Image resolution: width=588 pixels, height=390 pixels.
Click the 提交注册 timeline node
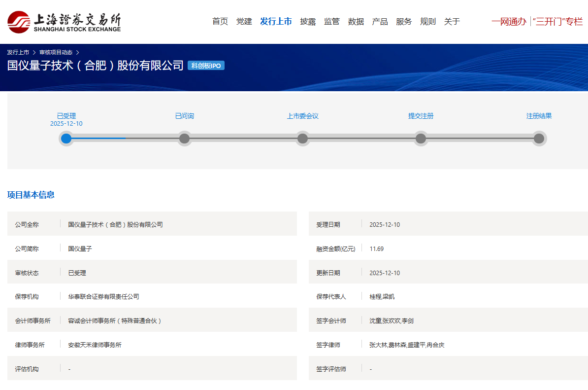421,139
